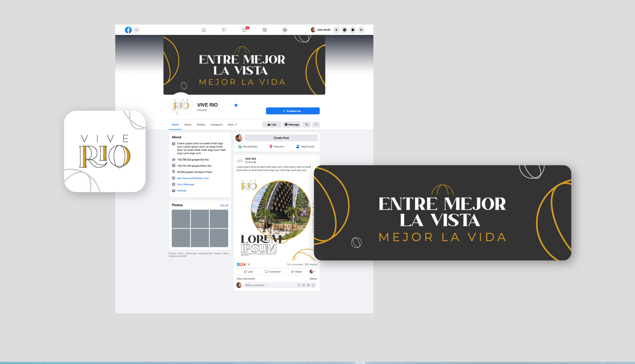
Task: Click the Contact us button
Action: point(293,111)
